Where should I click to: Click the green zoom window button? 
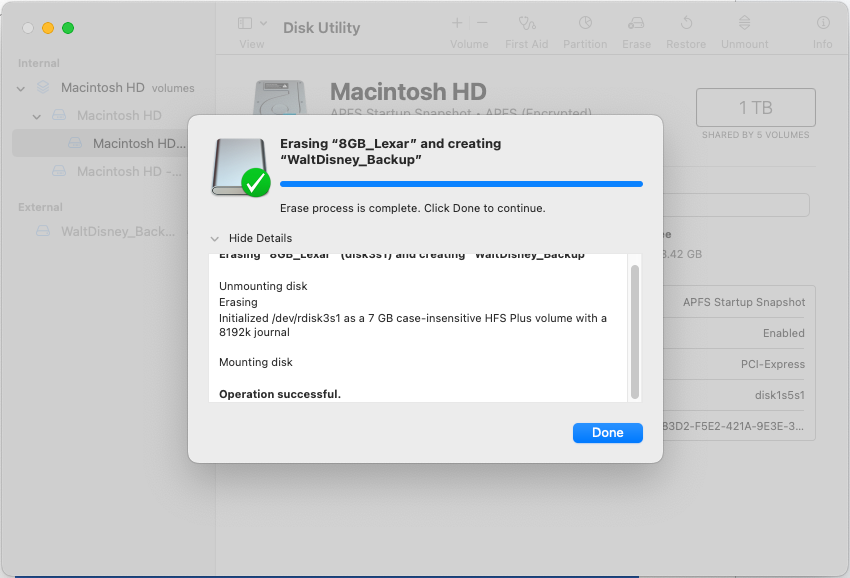68,28
